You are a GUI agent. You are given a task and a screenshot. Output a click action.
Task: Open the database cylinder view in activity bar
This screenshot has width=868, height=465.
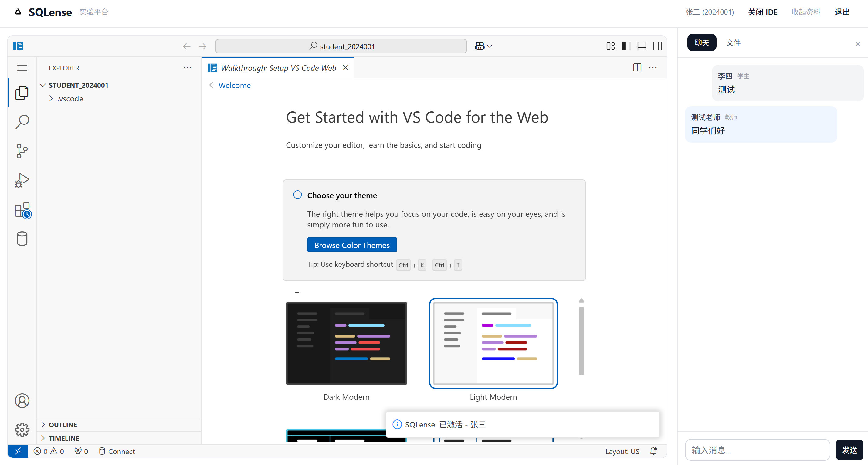(22, 239)
